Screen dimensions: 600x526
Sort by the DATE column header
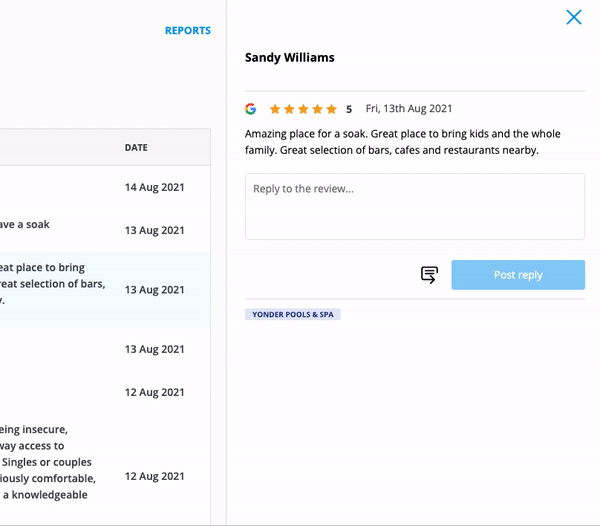point(136,148)
